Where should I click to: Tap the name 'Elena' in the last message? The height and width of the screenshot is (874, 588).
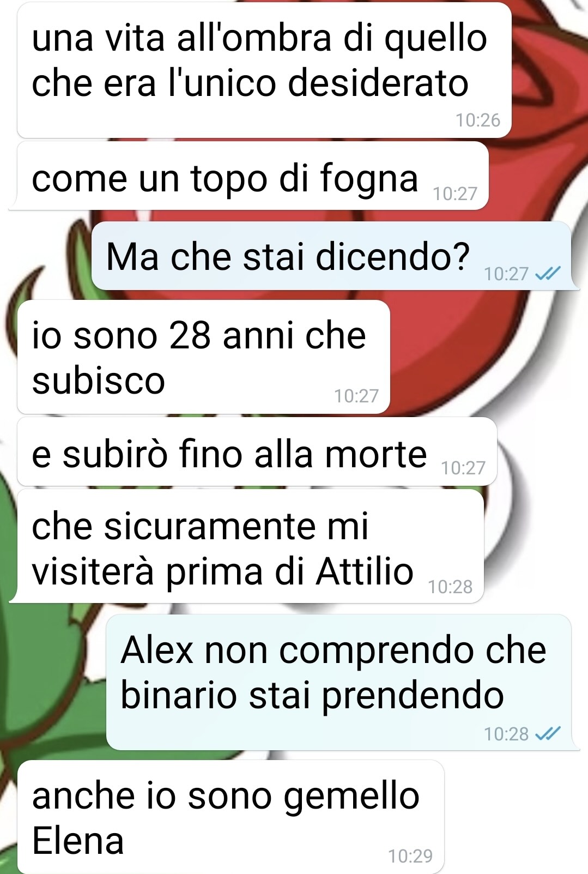click(x=78, y=840)
